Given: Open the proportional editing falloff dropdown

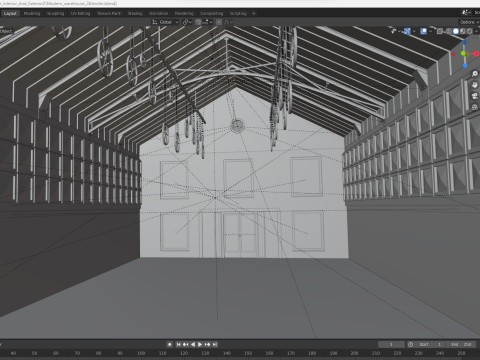Looking at the screenshot, I should (229, 22).
